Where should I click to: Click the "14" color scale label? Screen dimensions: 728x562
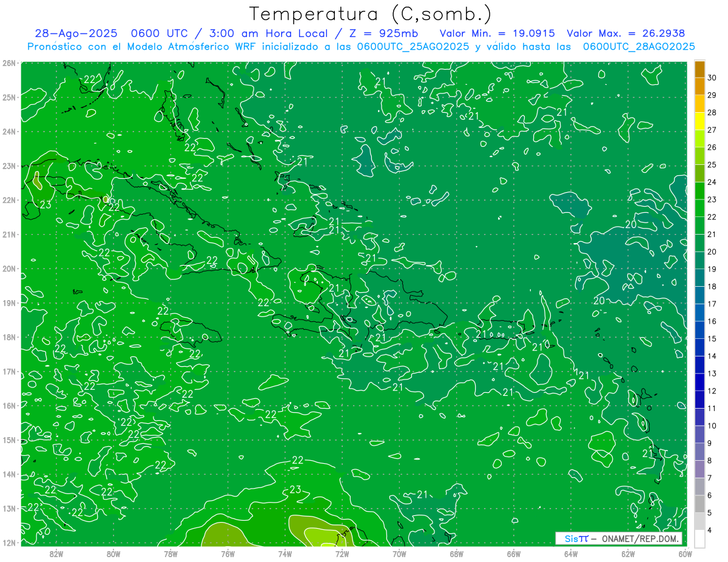(x=712, y=356)
